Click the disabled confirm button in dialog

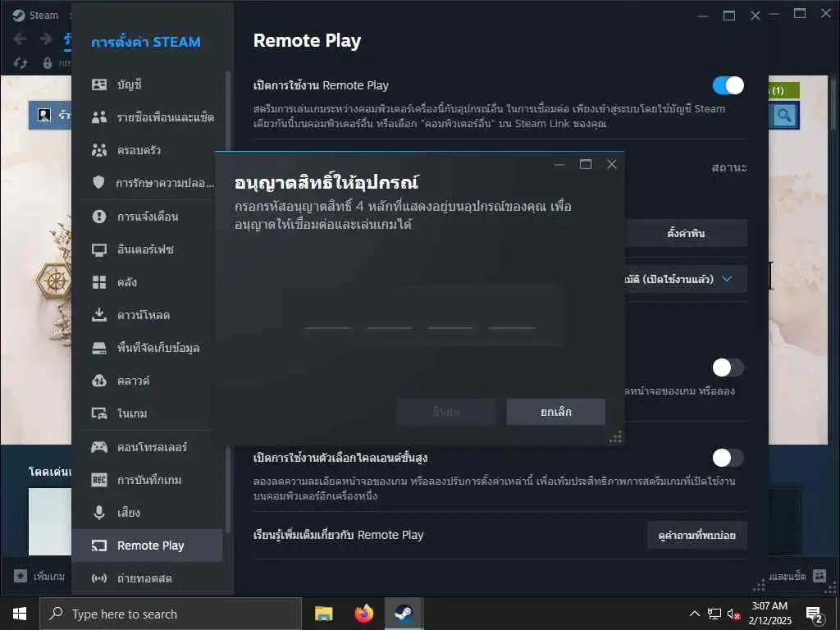pos(446,412)
